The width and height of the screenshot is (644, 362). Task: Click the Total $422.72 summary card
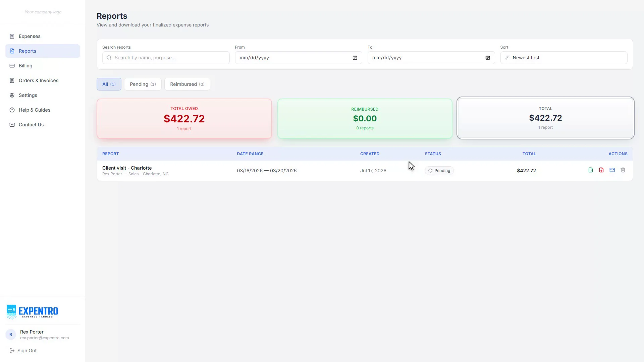tap(545, 118)
